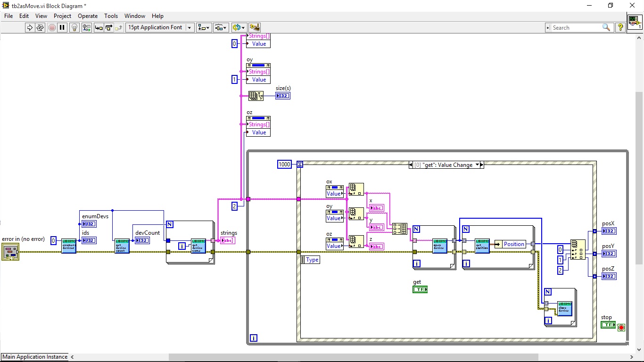The image size is (644, 362).
Task: Click the strings array indicator terminal
Action: (228, 240)
